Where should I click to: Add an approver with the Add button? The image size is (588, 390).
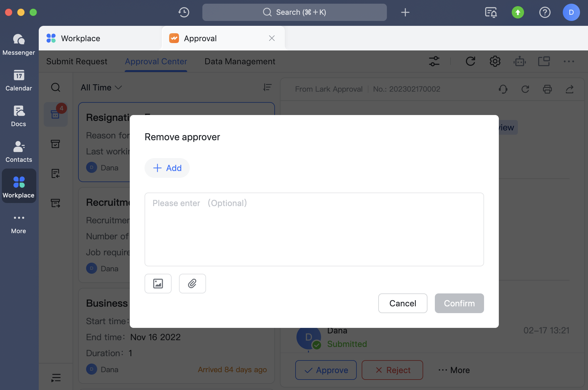pyautogui.click(x=167, y=168)
